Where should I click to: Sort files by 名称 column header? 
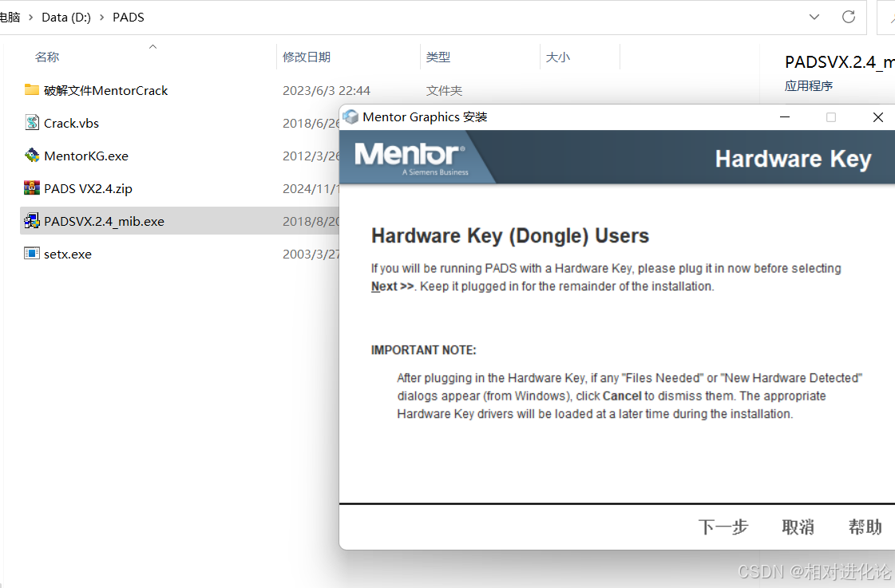pyautogui.click(x=47, y=57)
